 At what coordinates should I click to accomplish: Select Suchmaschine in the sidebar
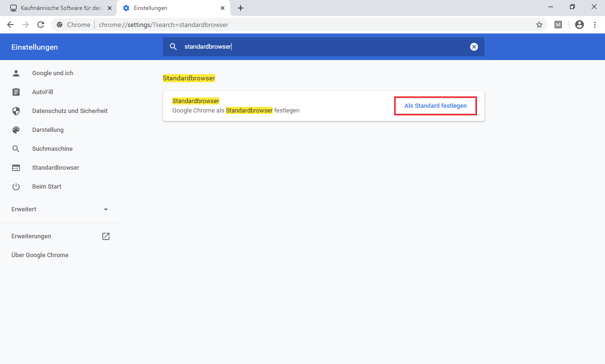pos(52,149)
